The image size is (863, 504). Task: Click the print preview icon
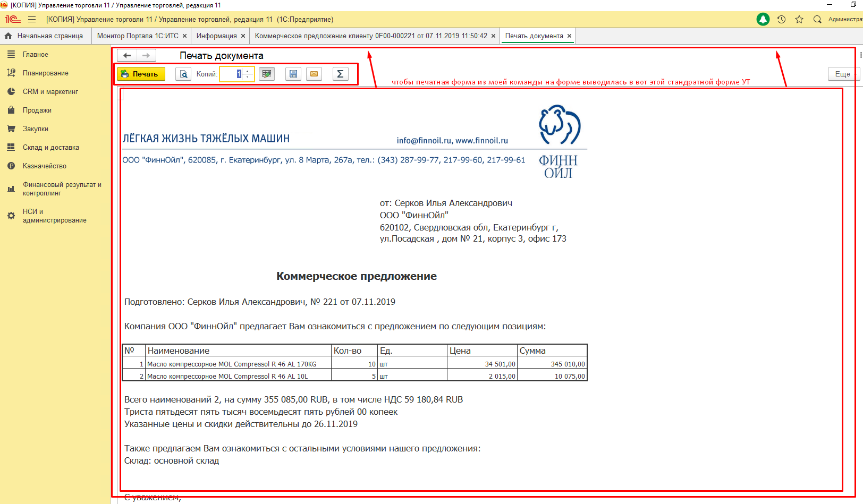click(183, 74)
